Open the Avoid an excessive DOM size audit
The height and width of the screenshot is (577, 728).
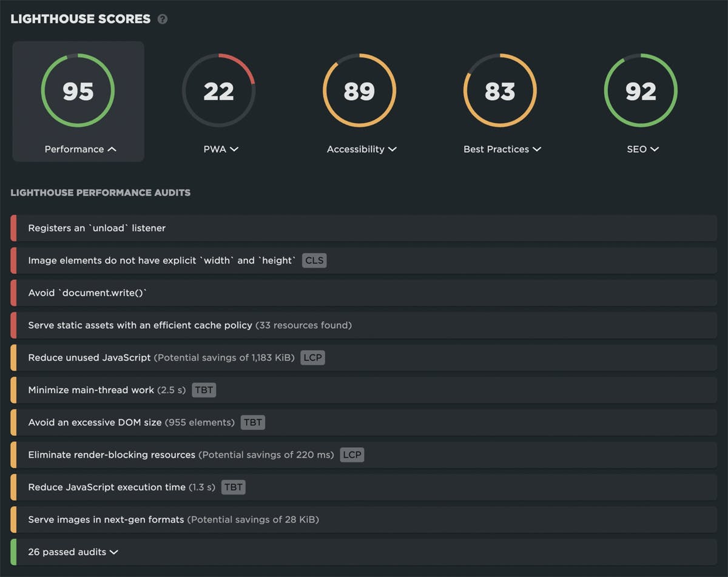click(95, 422)
